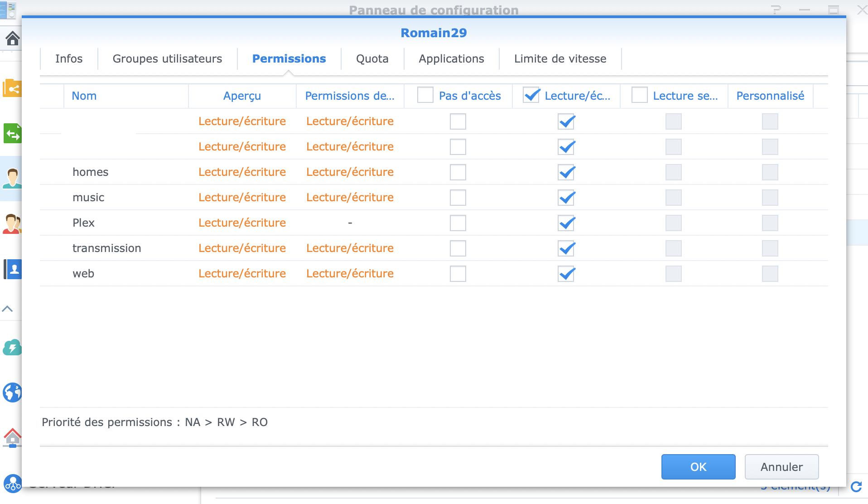The width and height of the screenshot is (868, 504).
Task: Open the Network house icon
Action: click(12, 437)
